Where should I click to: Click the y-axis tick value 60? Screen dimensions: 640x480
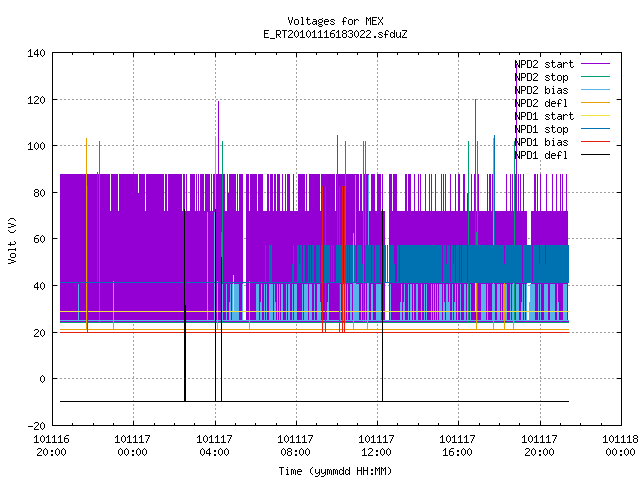click(40, 239)
